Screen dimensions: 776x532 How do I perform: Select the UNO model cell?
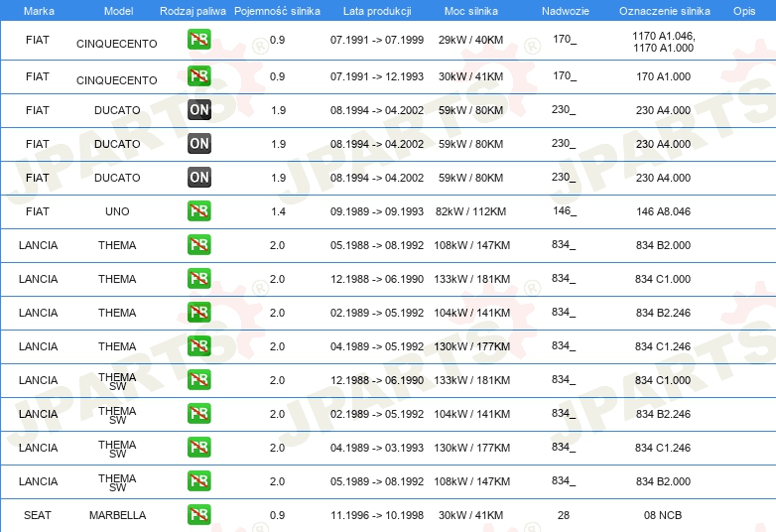click(x=117, y=211)
